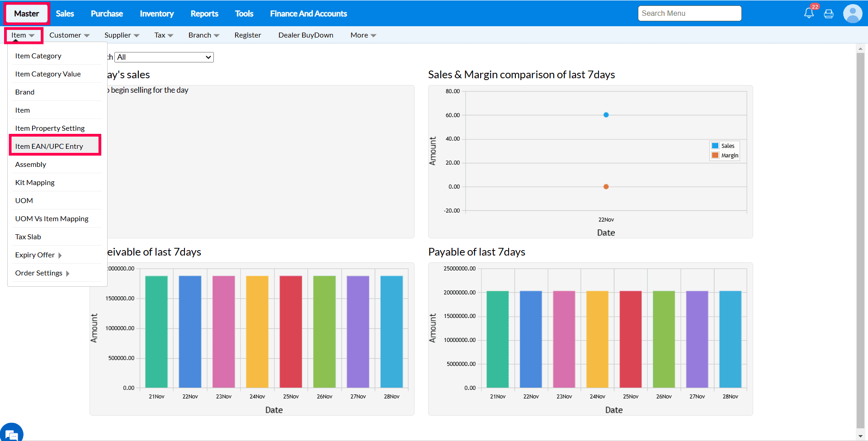This screenshot has width=868, height=441.
Task: Toggle the Margin legend swatch
Action: tap(715, 155)
